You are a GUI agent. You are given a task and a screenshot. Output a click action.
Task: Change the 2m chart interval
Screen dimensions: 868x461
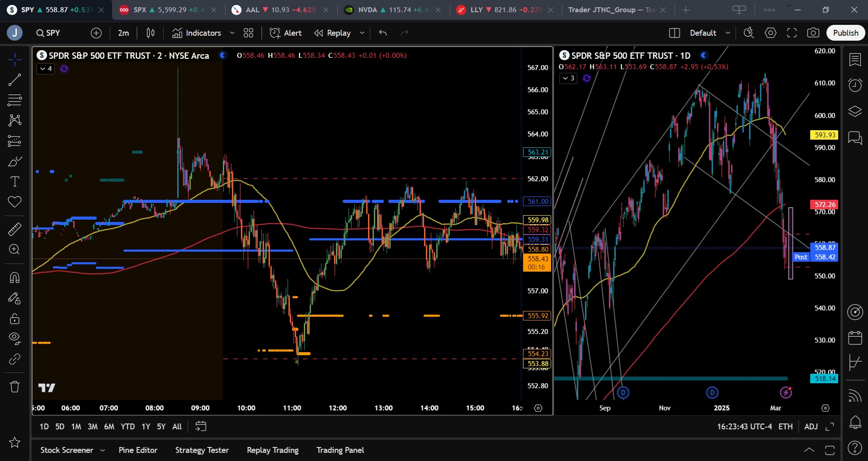click(x=123, y=33)
